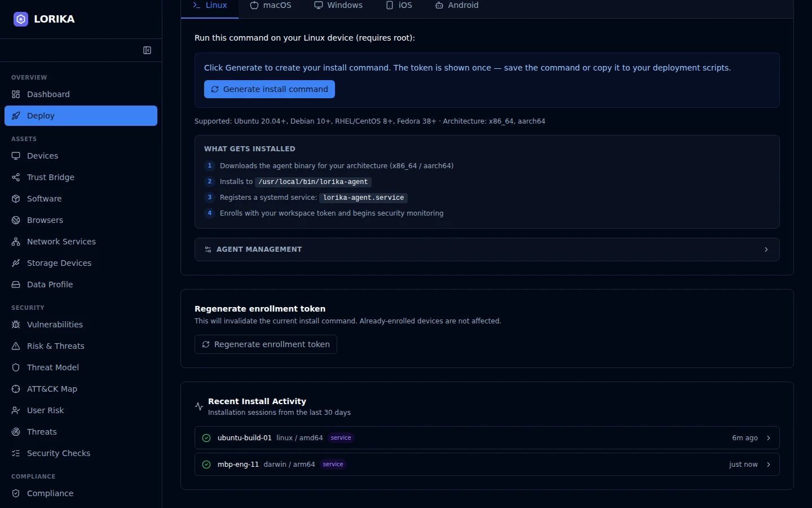Open the Devices page

pyautogui.click(x=81, y=156)
